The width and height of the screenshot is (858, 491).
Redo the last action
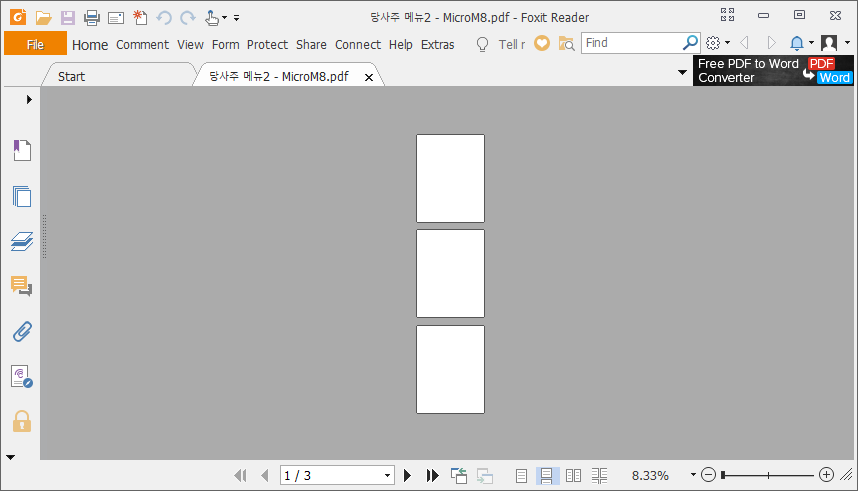point(188,18)
